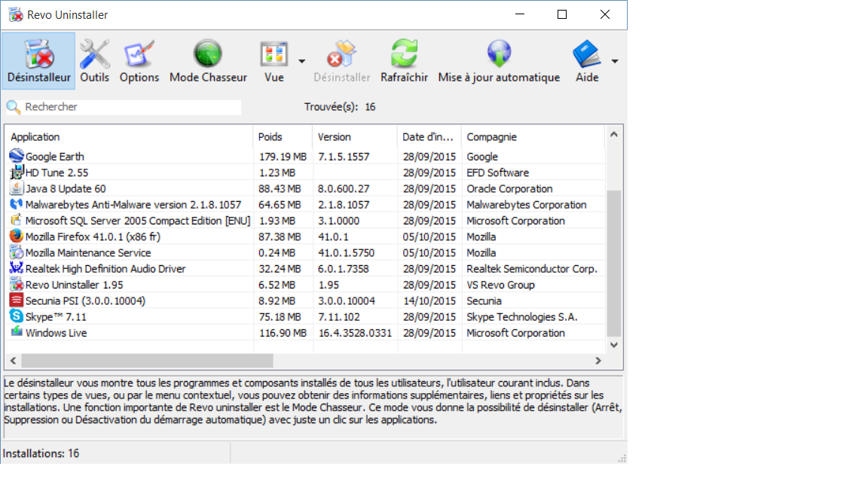This screenshot has width=868, height=488.
Task: Click the VS Revo Group company cell
Action: click(500, 285)
